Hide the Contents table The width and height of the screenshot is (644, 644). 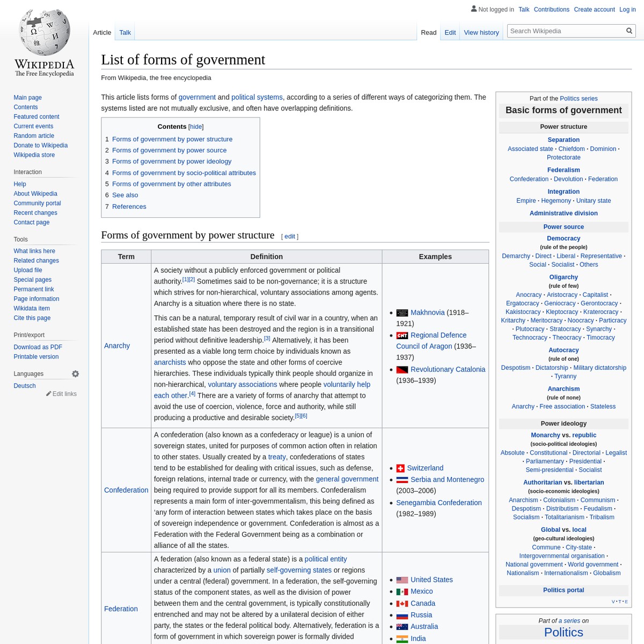coord(196,127)
